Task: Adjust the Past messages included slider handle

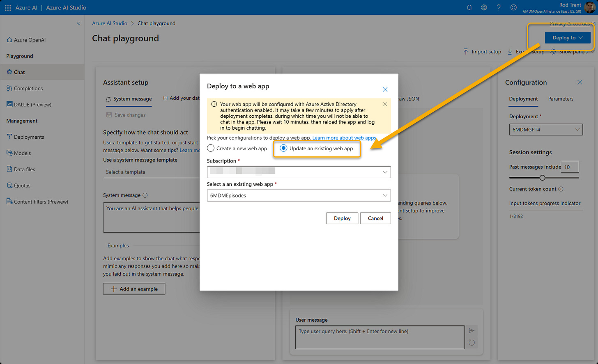Action: click(x=543, y=178)
